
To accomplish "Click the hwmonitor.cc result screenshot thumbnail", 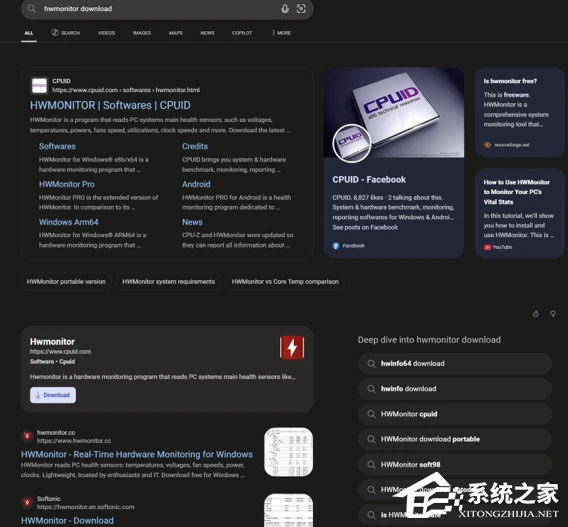I will click(288, 452).
